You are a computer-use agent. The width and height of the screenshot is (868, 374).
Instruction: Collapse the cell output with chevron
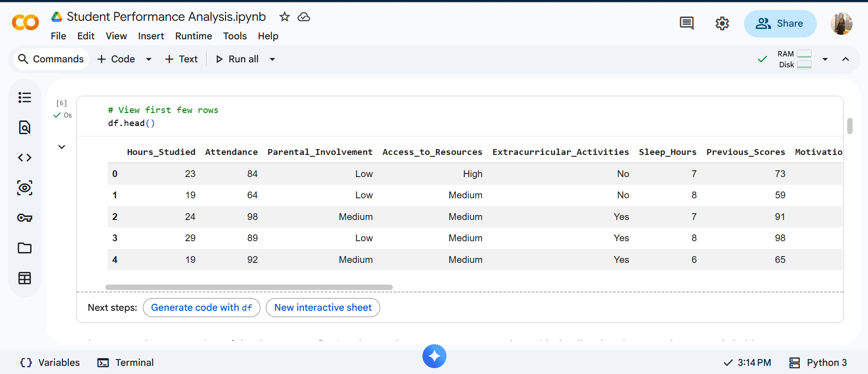click(x=62, y=147)
